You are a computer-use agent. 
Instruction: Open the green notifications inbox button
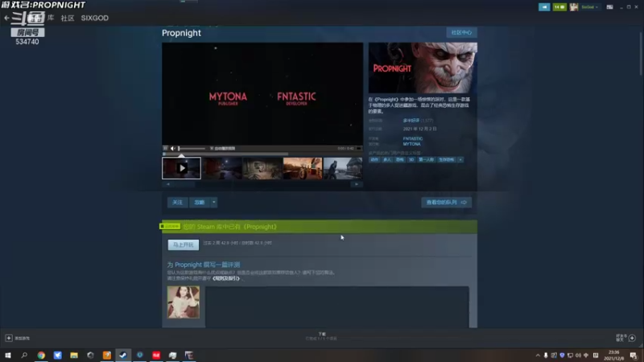click(559, 7)
